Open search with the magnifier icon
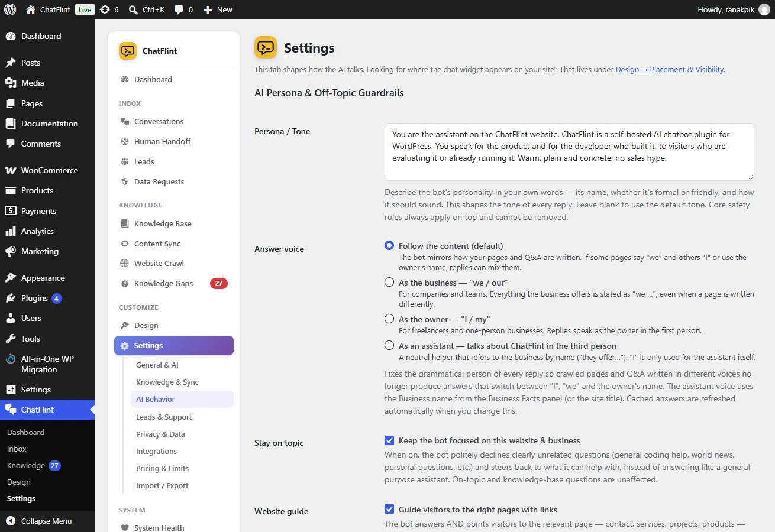Screen dimensions: 775x532 click(x=133, y=9)
